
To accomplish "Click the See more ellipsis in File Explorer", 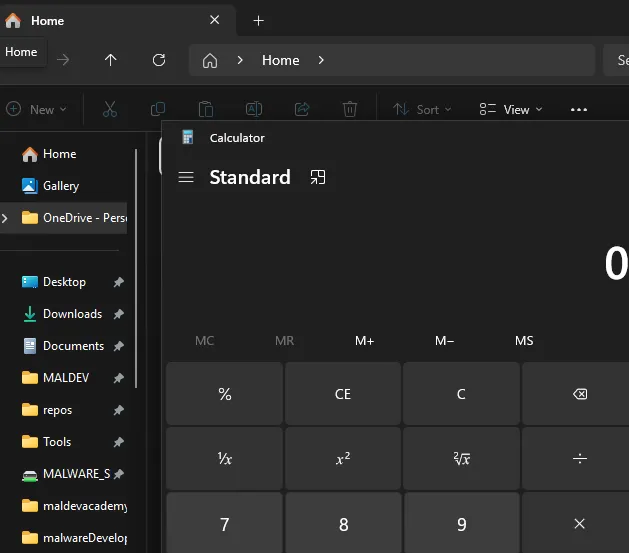I will pos(579,109).
